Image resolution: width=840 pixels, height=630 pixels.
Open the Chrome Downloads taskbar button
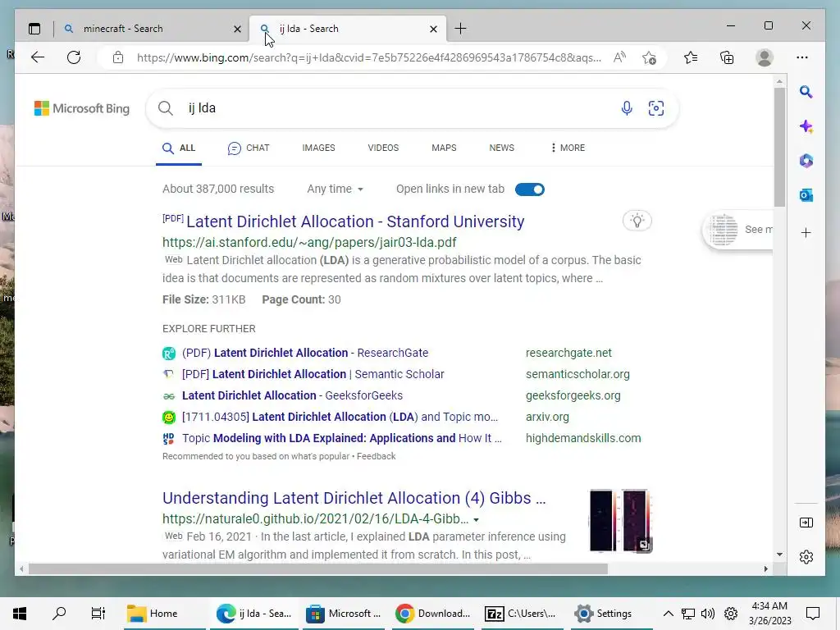pyautogui.click(x=433, y=614)
